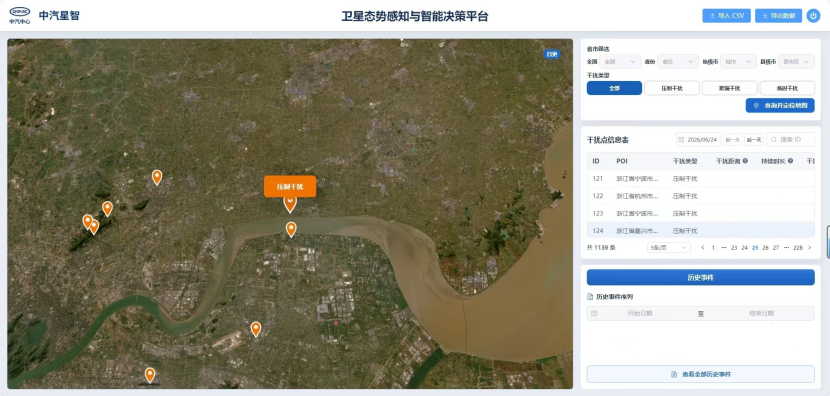Screen dimensions: 830x396
Task: Select the 压制干扰 filter option
Action: [672, 88]
